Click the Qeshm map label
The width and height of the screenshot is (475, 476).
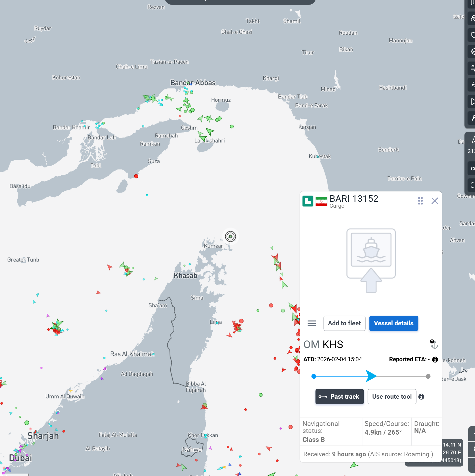click(189, 128)
